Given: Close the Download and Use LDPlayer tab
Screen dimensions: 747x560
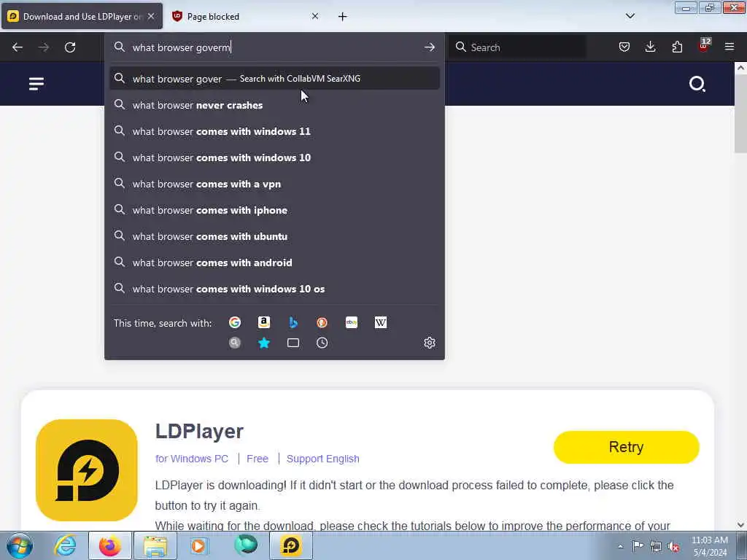Looking at the screenshot, I should click(151, 16).
